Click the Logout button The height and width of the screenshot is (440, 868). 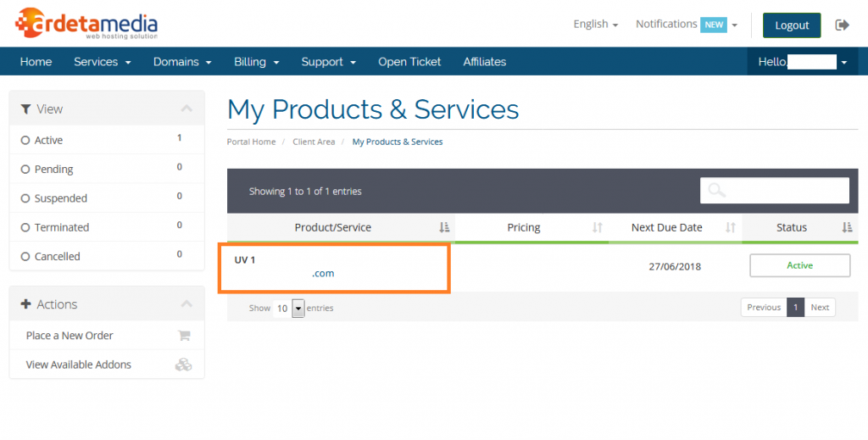click(x=792, y=25)
